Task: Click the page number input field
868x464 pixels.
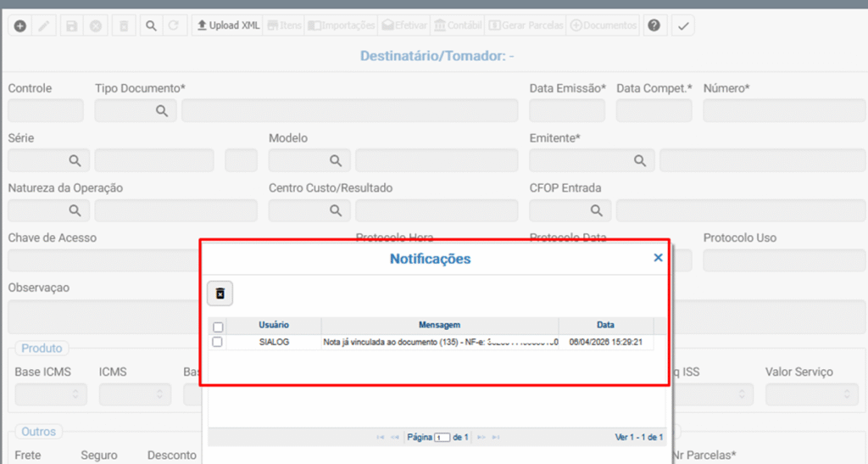Action: pyautogui.click(x=442, y=438)
